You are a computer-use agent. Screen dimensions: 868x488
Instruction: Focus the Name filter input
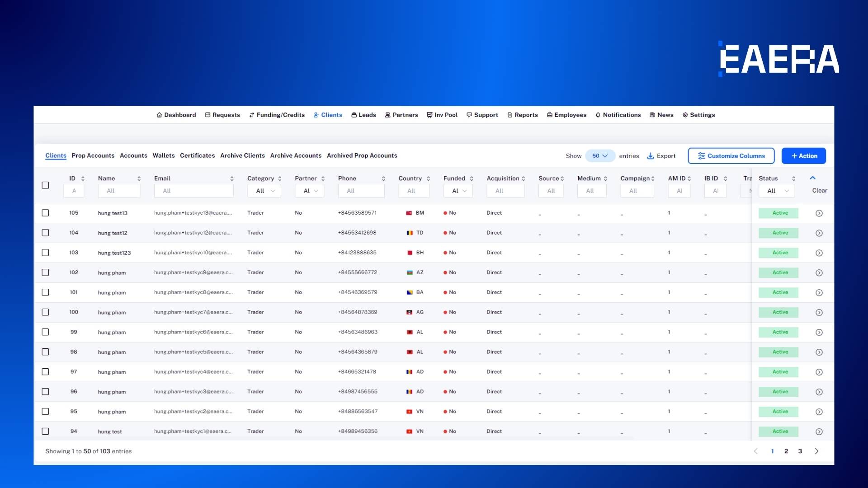pyautogui.click(x=119, y=191)
